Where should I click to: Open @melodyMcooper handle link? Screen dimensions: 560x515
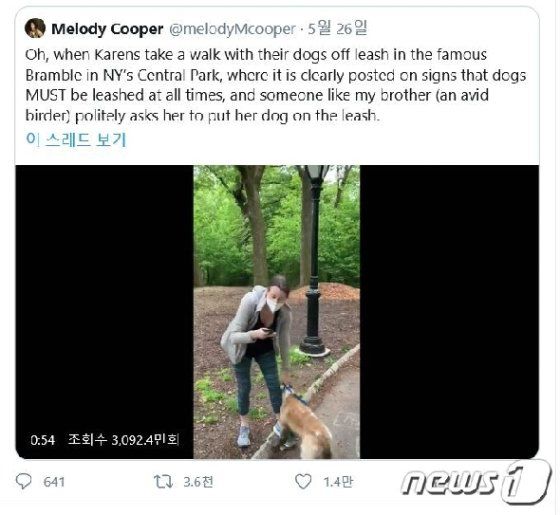(x=232, y=29)
